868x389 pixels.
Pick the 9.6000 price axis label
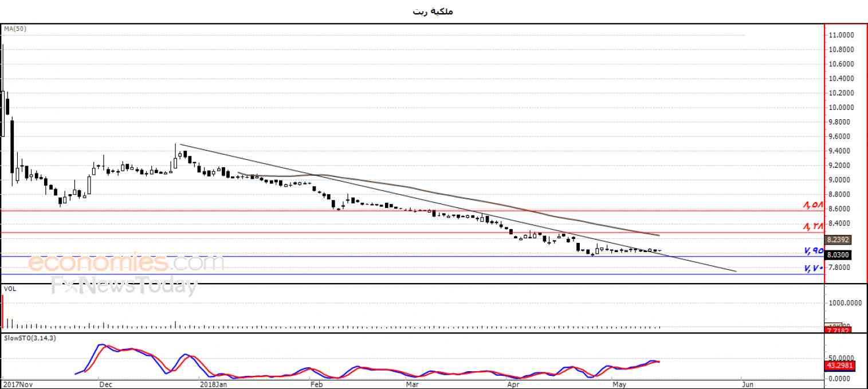click(x=840, y=136)
